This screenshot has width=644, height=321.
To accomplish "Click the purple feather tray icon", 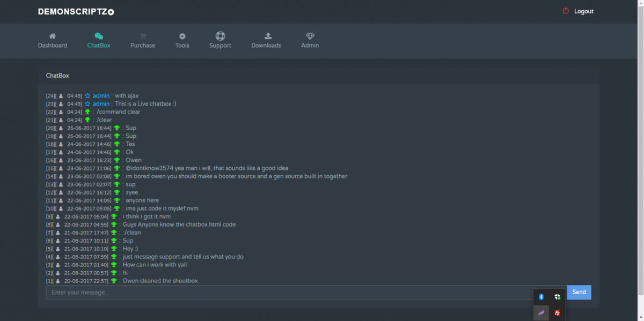I will pos(541,313).
